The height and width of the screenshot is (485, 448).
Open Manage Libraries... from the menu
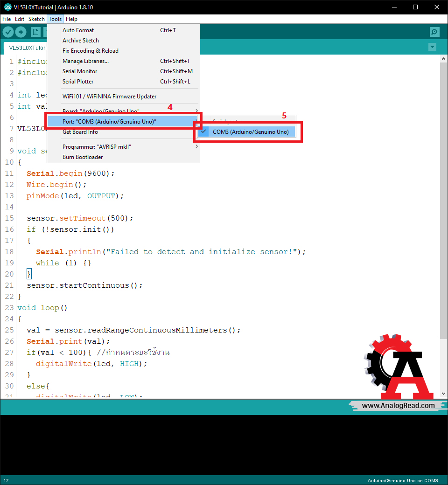click(123, 61)
